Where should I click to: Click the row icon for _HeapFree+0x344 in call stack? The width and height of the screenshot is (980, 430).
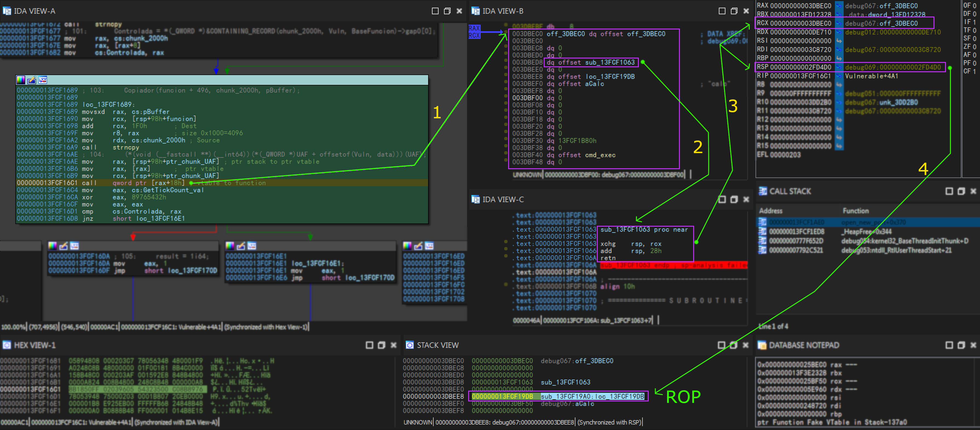coord(762,231)
